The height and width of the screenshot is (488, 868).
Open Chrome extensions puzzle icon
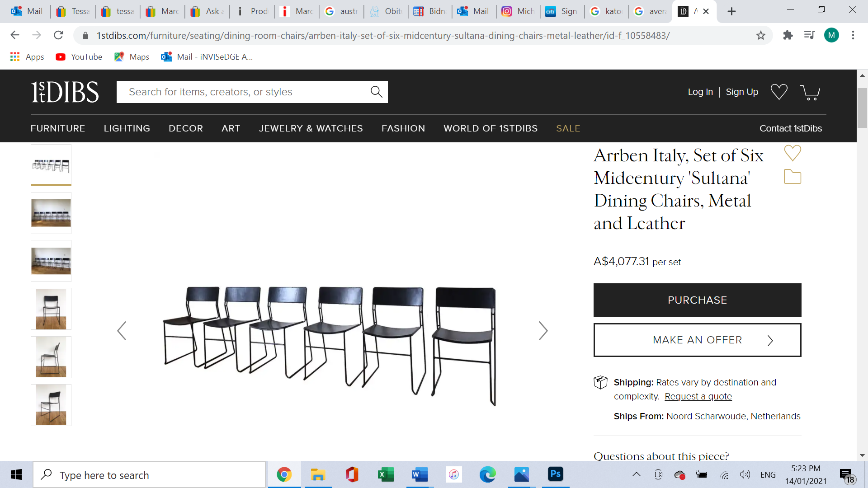[x=788, y=35]
